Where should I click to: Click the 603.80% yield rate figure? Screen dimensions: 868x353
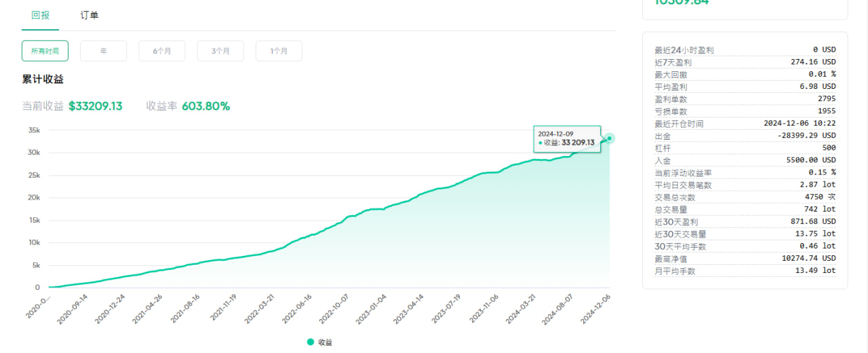tap(206, 106)
